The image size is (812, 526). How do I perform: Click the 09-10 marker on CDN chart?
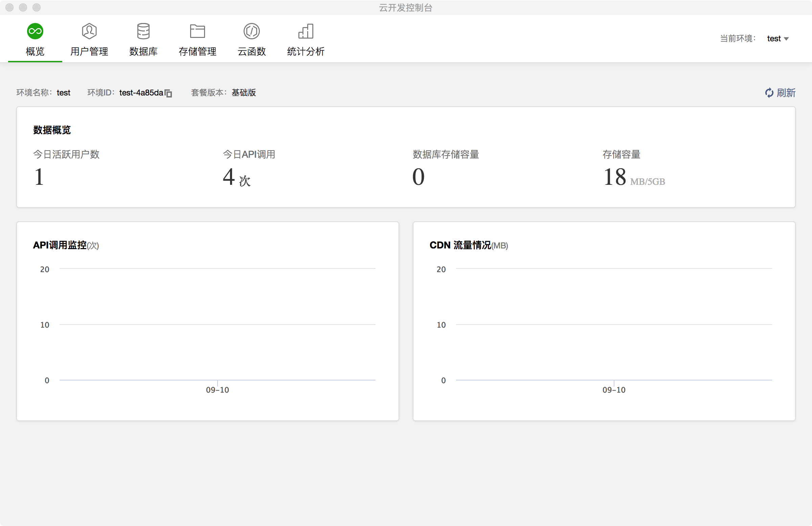click(614, 390)
